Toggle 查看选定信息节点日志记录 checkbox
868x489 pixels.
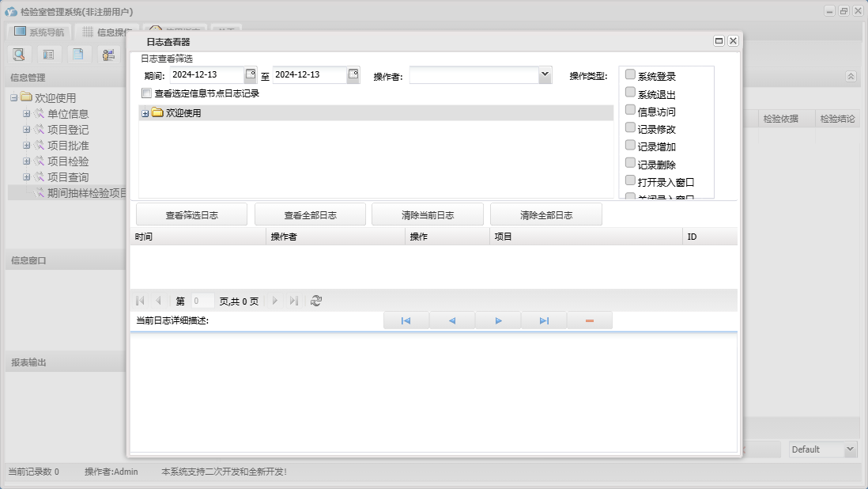(x=146, y=93)
